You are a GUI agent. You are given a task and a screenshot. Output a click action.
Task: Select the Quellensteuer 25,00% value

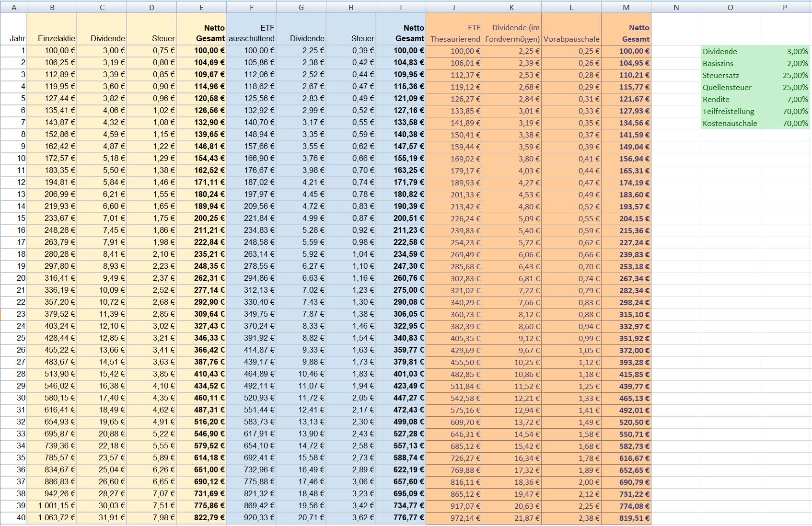pyautogui.click(x=785, y=87)
